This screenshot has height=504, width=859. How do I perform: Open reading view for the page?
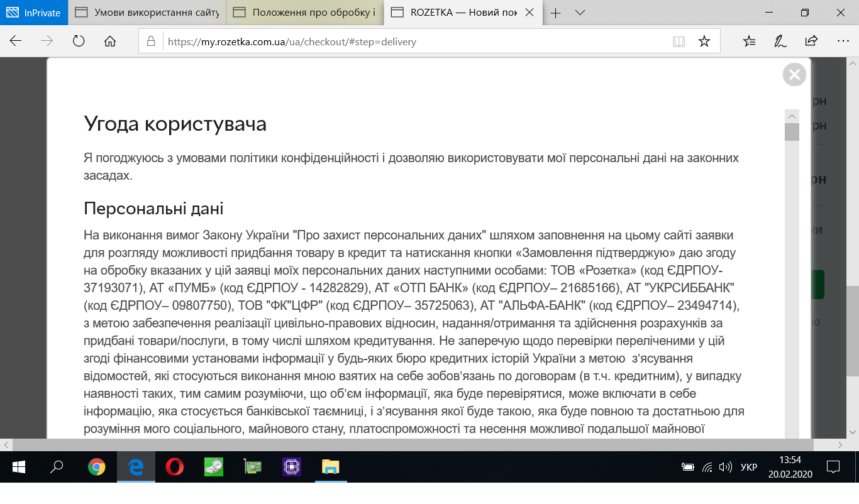click(x=679, y=41)
